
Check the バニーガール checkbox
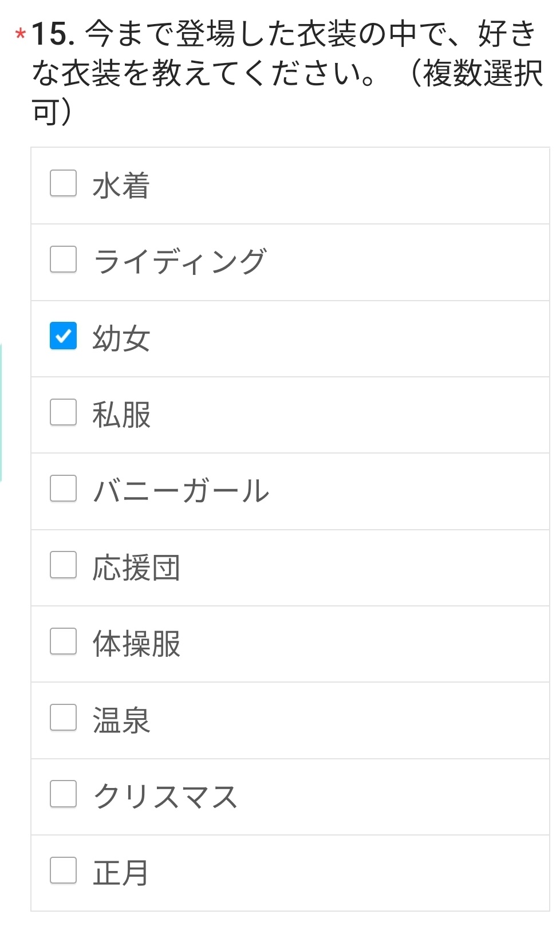(x=63, y=488)
